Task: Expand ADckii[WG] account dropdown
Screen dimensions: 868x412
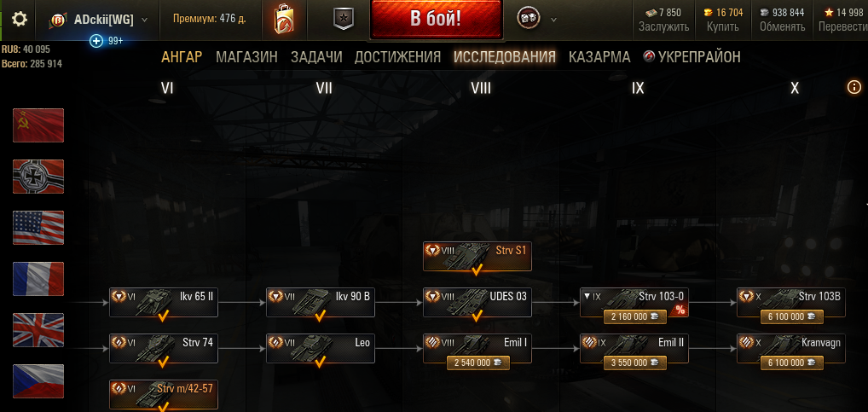Action: pyautogui.click(x=144, y=20)
